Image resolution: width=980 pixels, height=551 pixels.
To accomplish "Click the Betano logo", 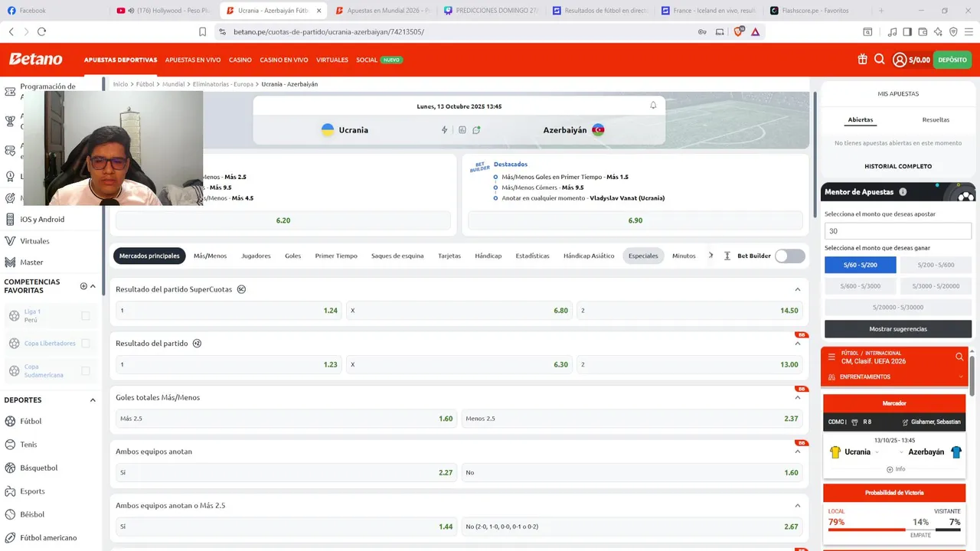I will point(35,59).
